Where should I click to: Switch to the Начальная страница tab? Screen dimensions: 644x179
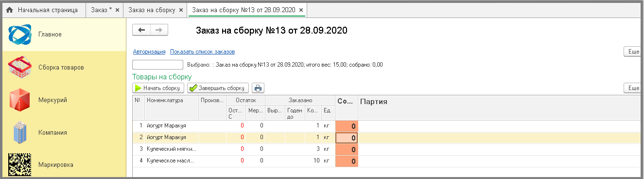[43, 10]
